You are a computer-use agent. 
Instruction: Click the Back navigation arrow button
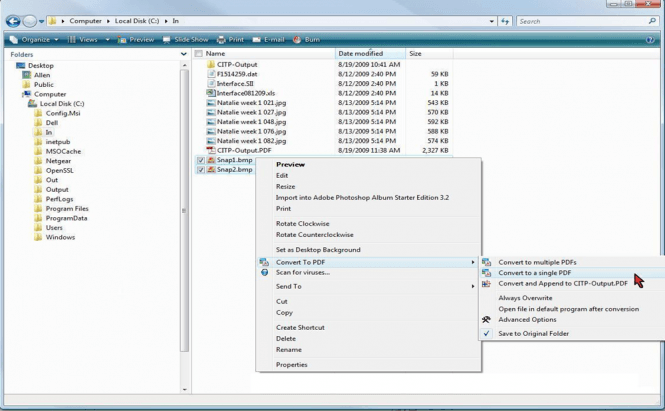[14, 20]
